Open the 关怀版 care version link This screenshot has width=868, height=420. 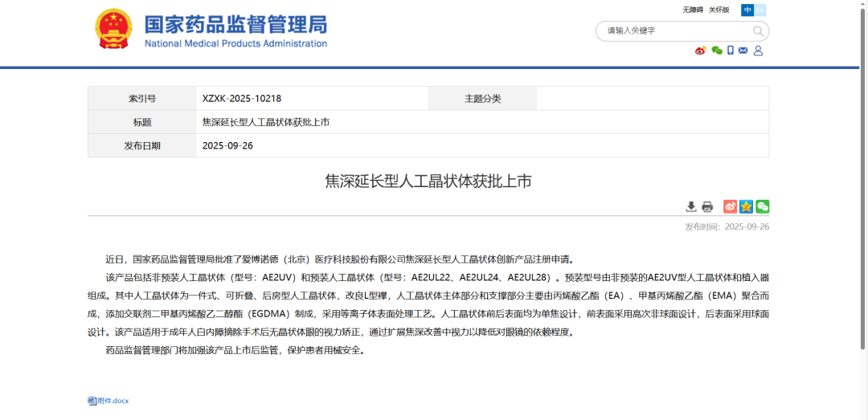click(719, 10)
